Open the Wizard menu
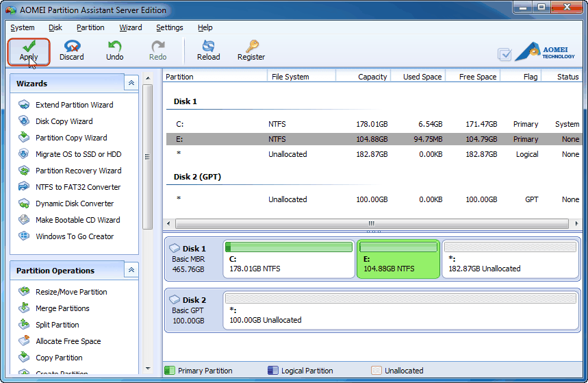 (131, 28)
